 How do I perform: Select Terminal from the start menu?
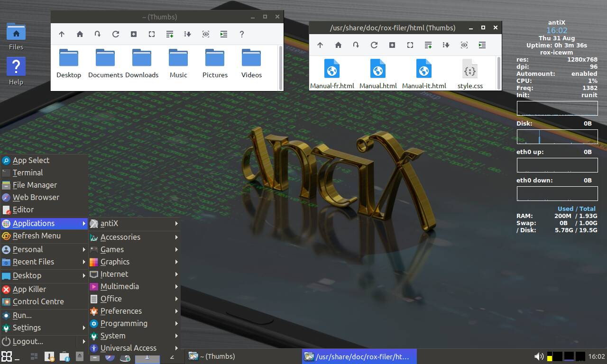tap(28, 173)
